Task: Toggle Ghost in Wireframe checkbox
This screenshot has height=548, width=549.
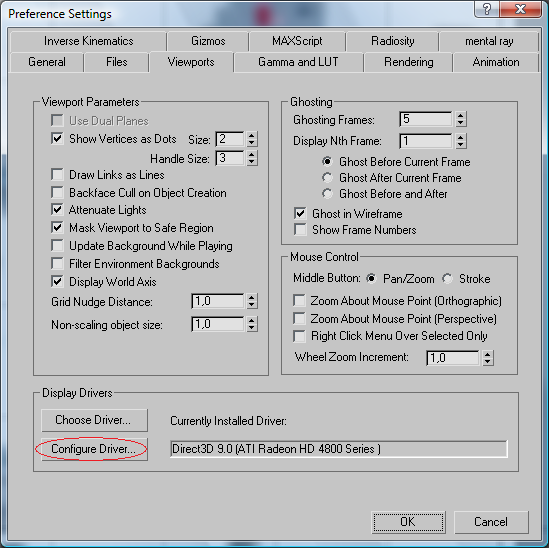Action: (x=300, y=213)
